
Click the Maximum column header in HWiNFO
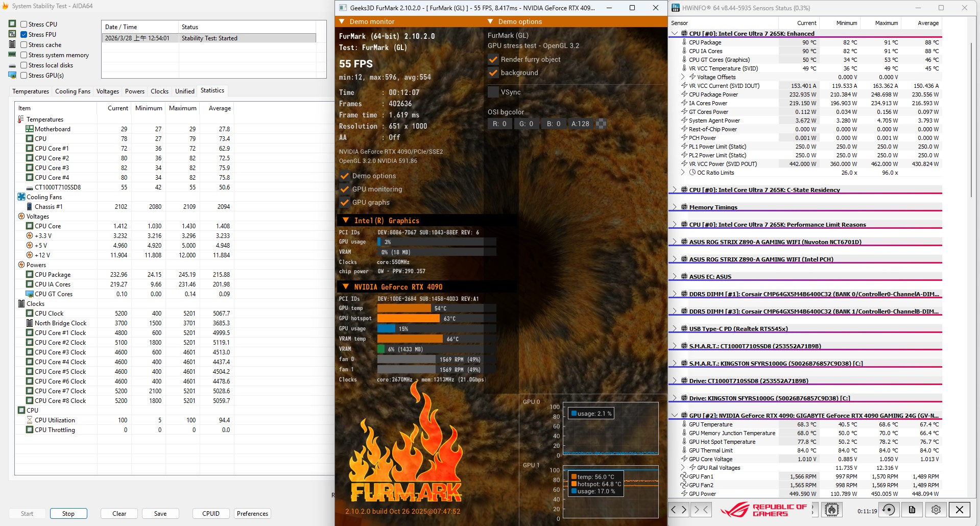pos(886,23)
